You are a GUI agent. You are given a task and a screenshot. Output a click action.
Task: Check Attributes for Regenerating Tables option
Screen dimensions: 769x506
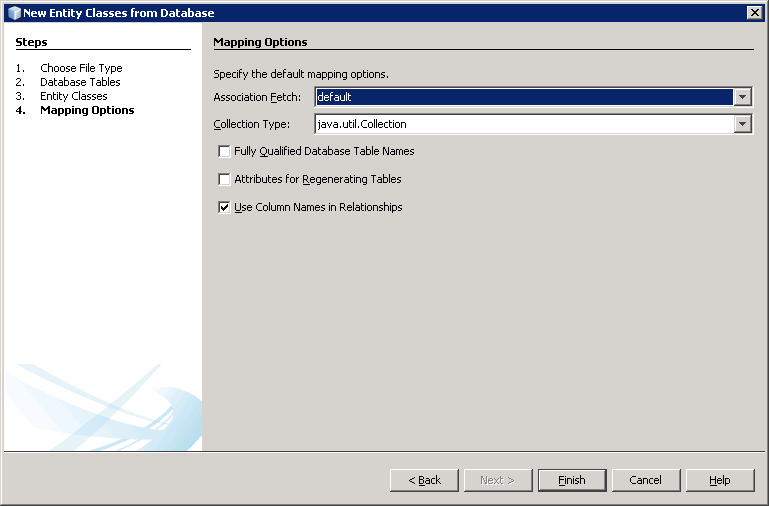click(x=224, y=180)
